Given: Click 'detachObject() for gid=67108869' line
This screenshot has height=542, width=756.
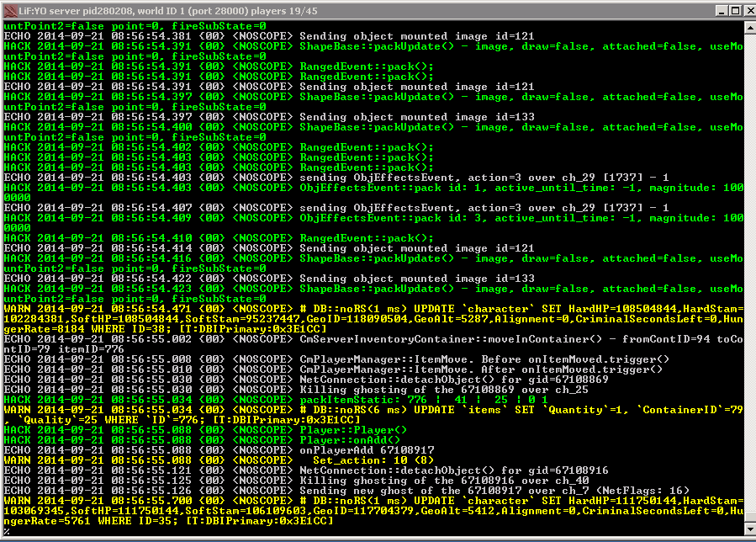Looking at the screenshot, I should (306, 380).
